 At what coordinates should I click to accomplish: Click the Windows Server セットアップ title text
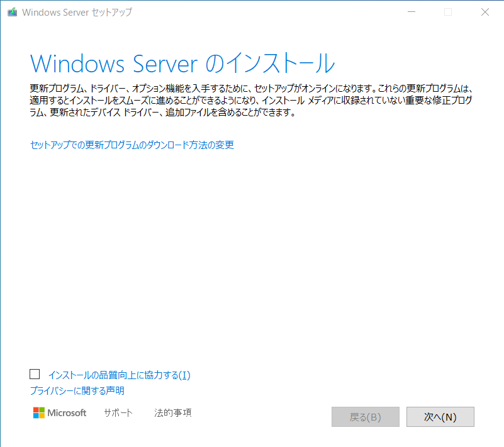point(77,12)
